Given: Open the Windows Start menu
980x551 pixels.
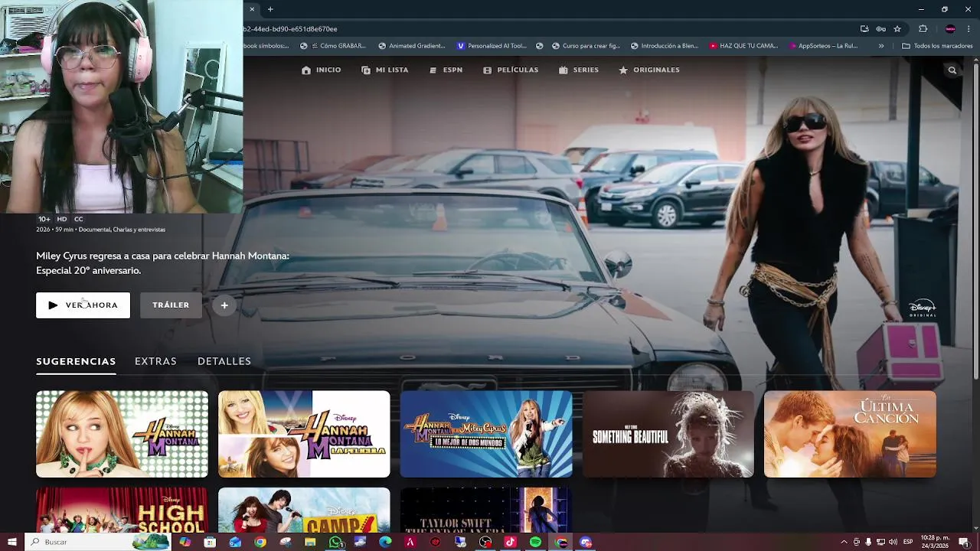Looking at the screenshot, I should coord(11,542).
